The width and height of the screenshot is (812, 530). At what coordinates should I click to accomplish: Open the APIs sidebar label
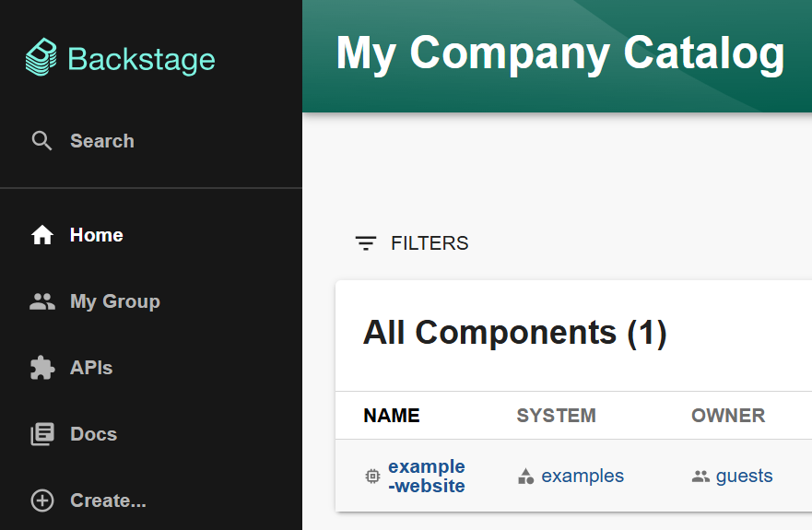click(91, 368)
